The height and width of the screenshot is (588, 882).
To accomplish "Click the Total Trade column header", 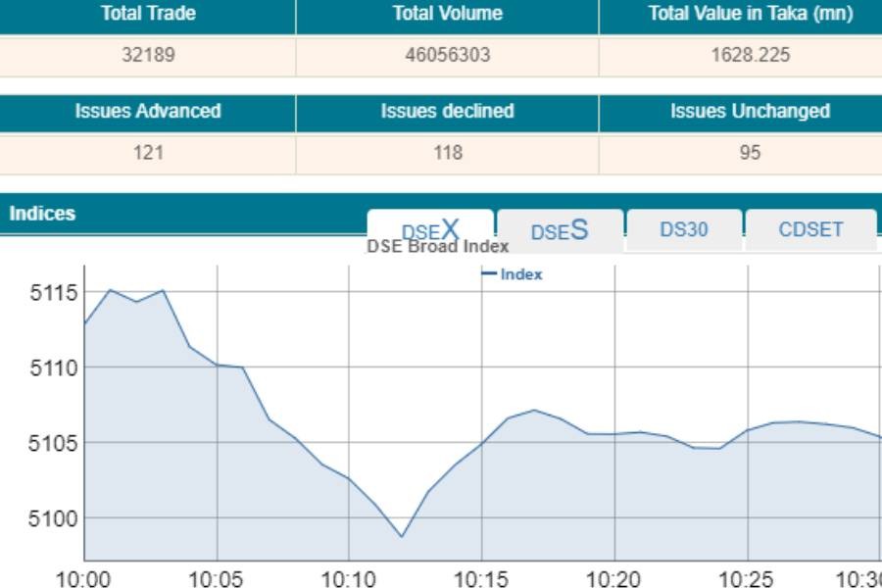I will 147,14.
